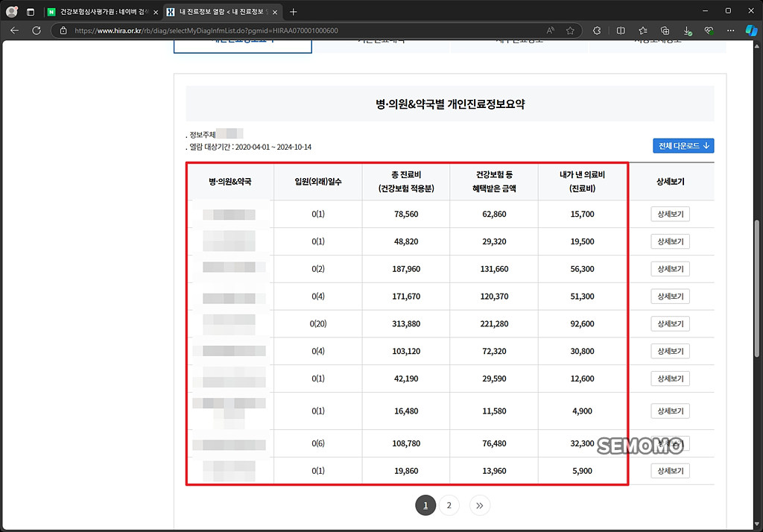
Task: Open 상세보기 for the 42,190 row
Action: point(670,379)
